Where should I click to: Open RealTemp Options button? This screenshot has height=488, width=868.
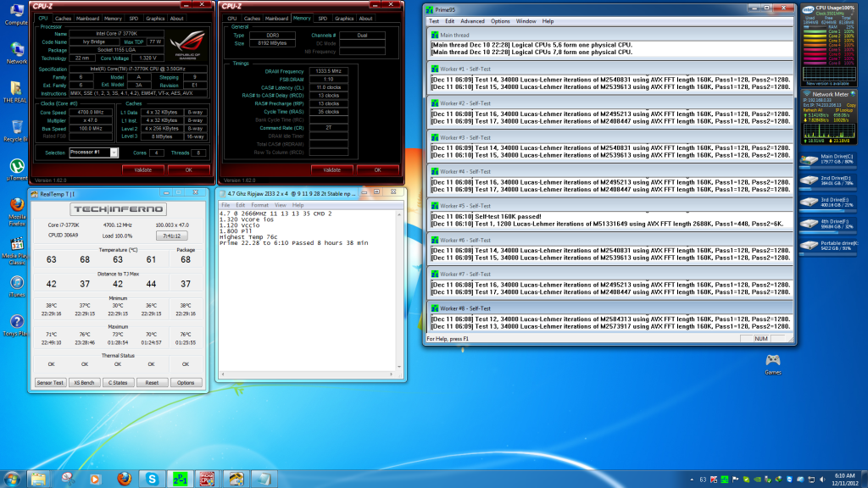(186, 382)
